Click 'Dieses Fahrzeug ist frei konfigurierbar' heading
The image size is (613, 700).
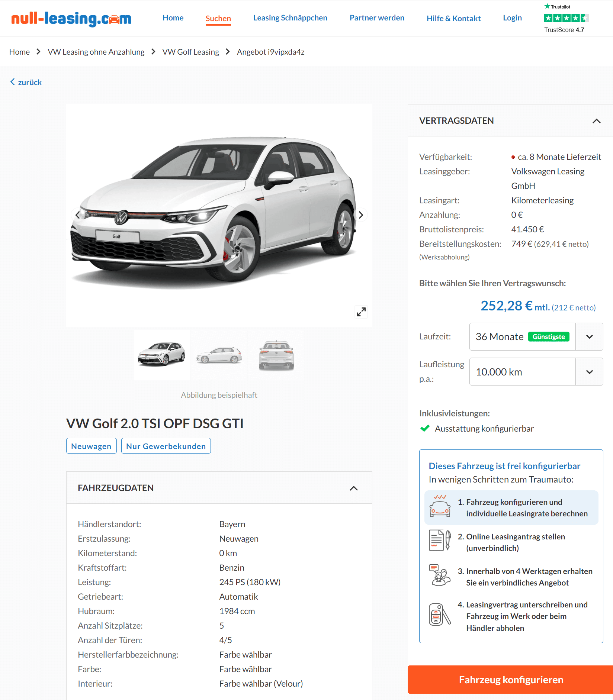pyautogui.click(x=504, y=466)
